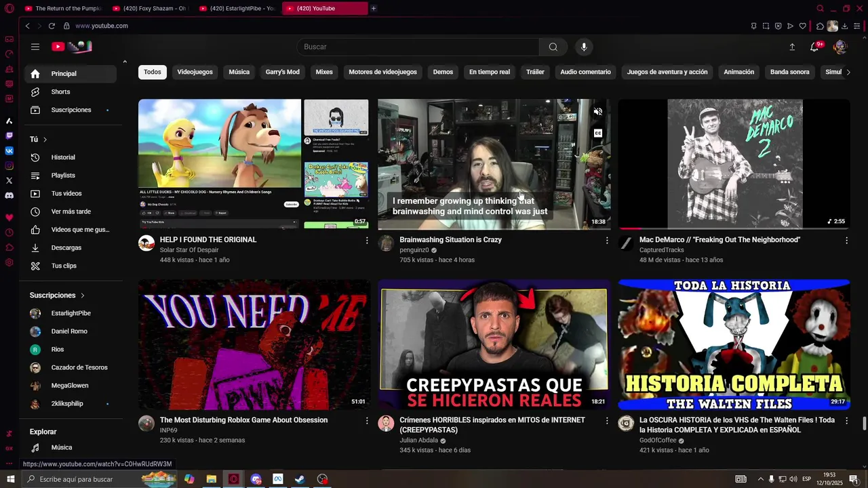Screen dimensions: 868x488
Task: Go back to the previous page
Action: tap(27, 26)
